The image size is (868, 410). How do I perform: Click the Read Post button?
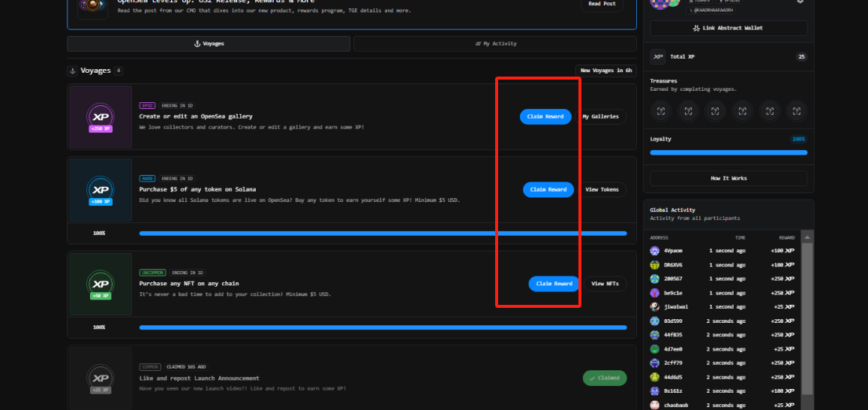click(602, 4)
